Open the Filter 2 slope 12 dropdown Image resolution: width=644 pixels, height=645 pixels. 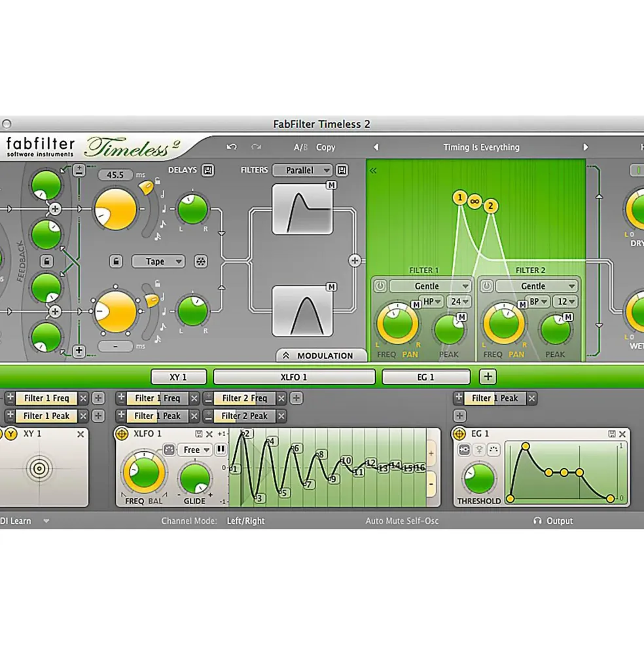click(x=565, y=301)
